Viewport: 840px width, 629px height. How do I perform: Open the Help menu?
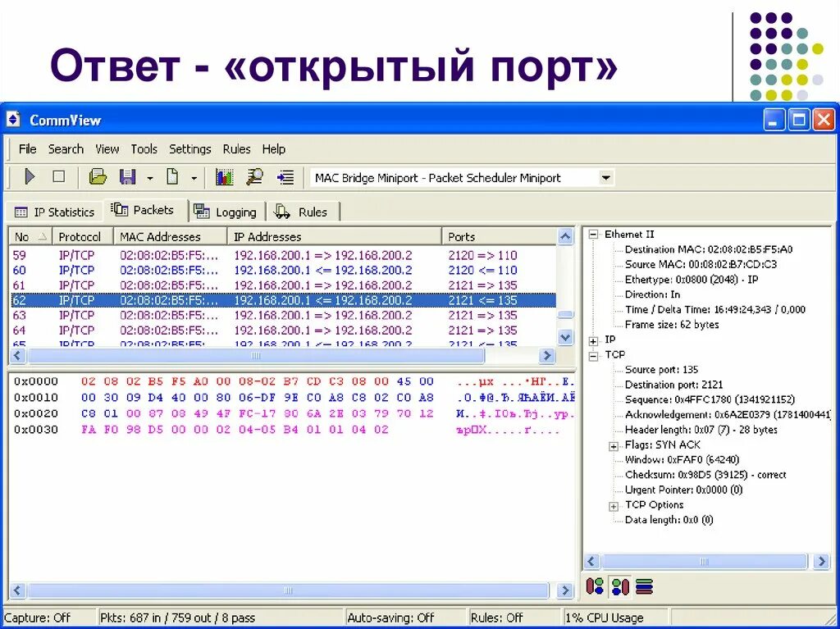point(274,149)
